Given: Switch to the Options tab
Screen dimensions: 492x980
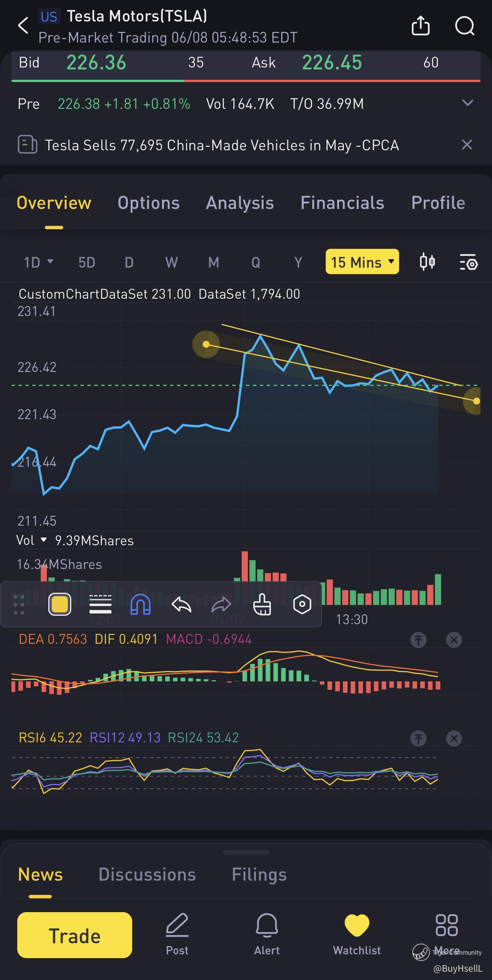Looking at the screenshot, I should 148,203.
